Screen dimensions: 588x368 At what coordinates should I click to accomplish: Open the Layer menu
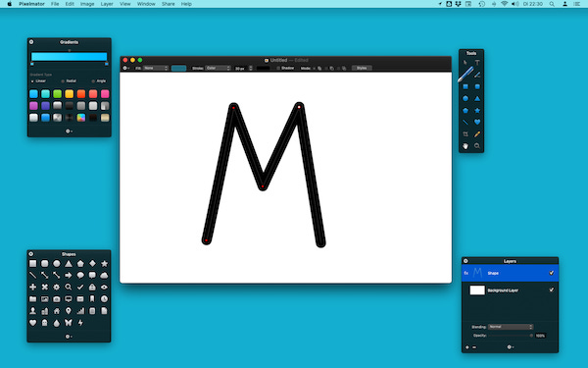pos(107,4)
